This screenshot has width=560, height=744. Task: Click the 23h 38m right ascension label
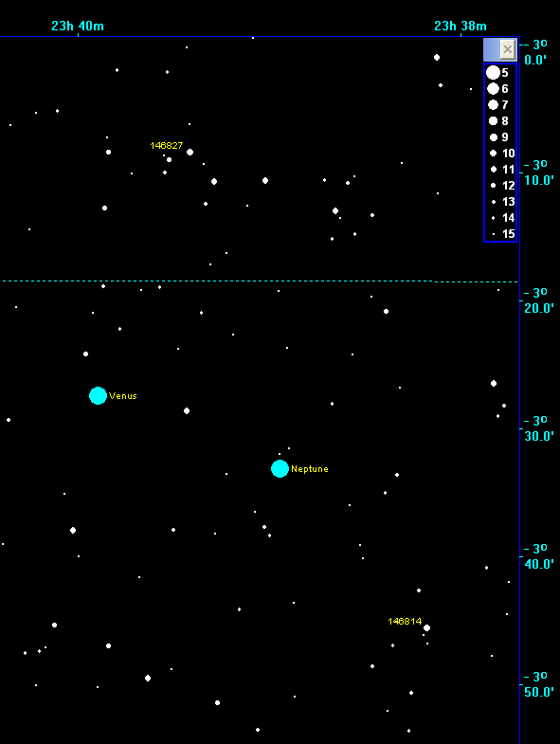pyautogui.click(x=461, y=26)
